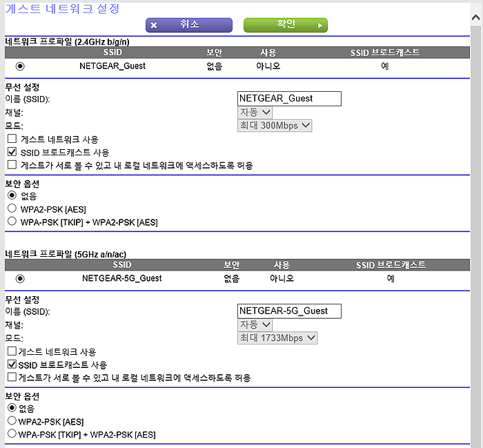Open the 2.4GHz 채널 자동 dropdown
Image resolution: width=483 pixels, height=448 pixels.
[x=255, y=113]
